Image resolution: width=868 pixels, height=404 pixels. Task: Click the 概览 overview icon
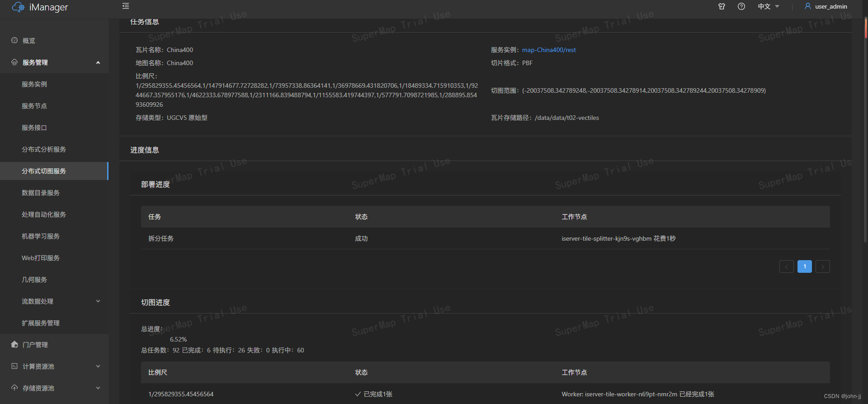14,40
